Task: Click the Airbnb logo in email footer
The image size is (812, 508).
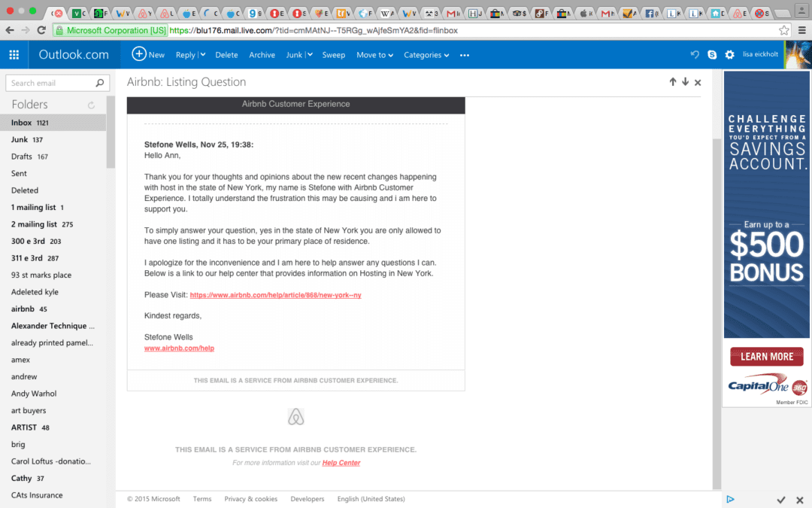Action: [x=295, y=417]
